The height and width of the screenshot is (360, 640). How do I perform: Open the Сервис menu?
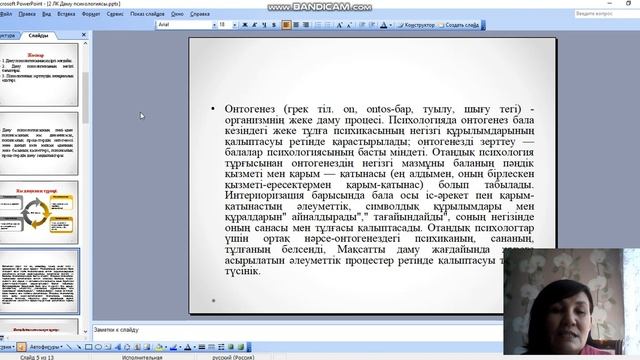click(115, 14)
